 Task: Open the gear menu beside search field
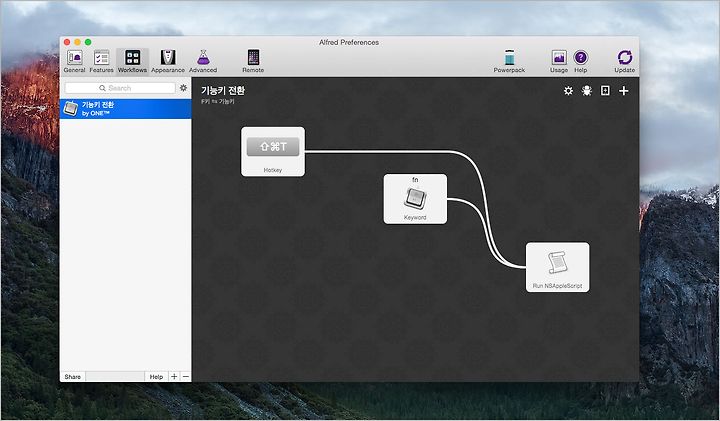[183, 88]
